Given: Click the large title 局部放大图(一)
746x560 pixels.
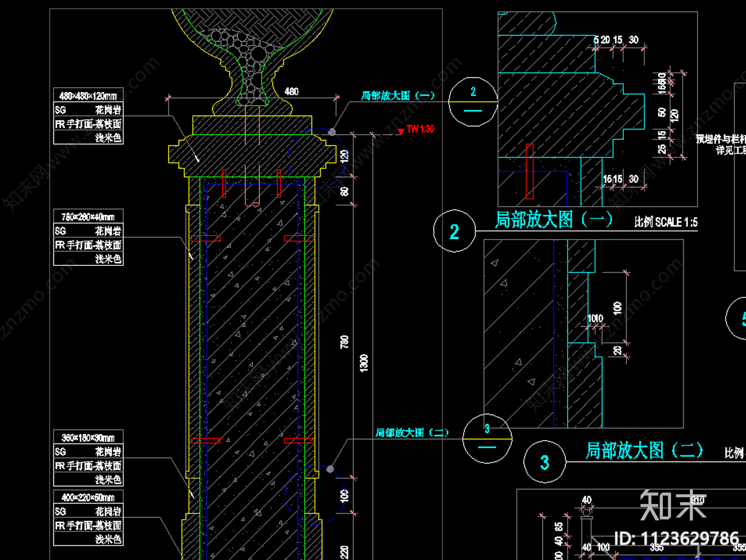Looking at the screenshot, I should [x=554, y=220].
